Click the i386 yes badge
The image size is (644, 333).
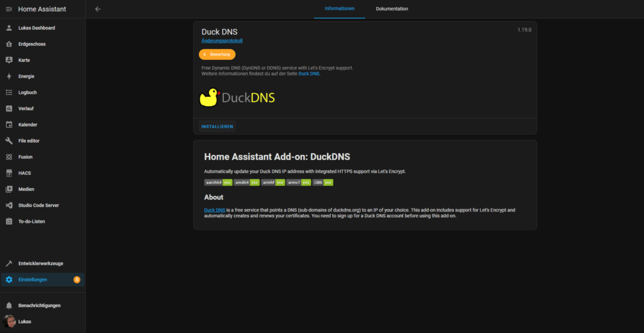(323, 182)
